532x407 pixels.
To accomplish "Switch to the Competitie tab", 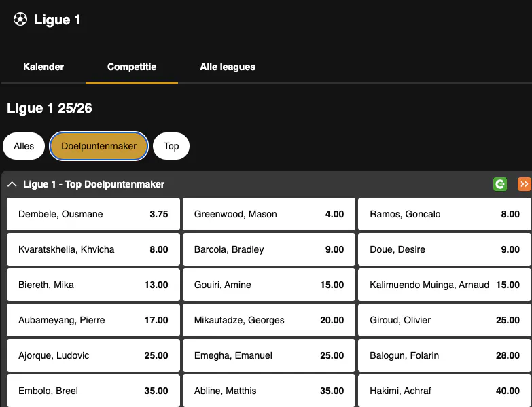I will click(x=132, y=67).
